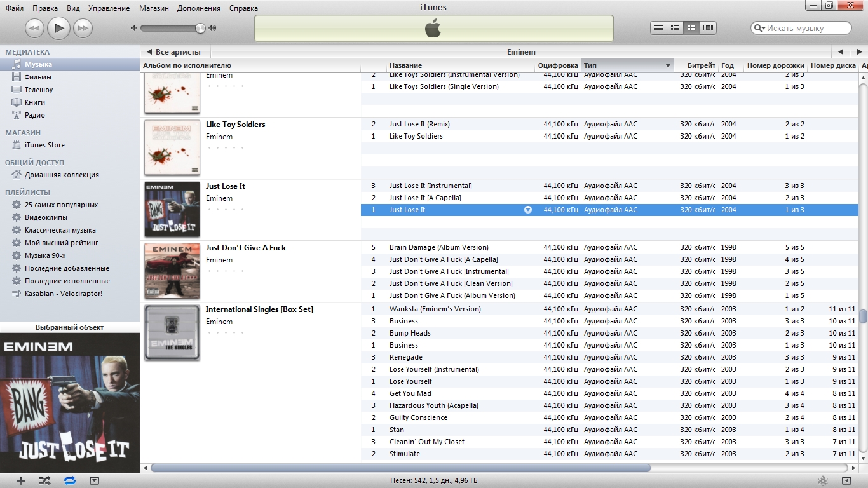Viewport: 868px width, 488px height.
Task: Sort by the Номер дорожки column header
Action: [775, 65]
